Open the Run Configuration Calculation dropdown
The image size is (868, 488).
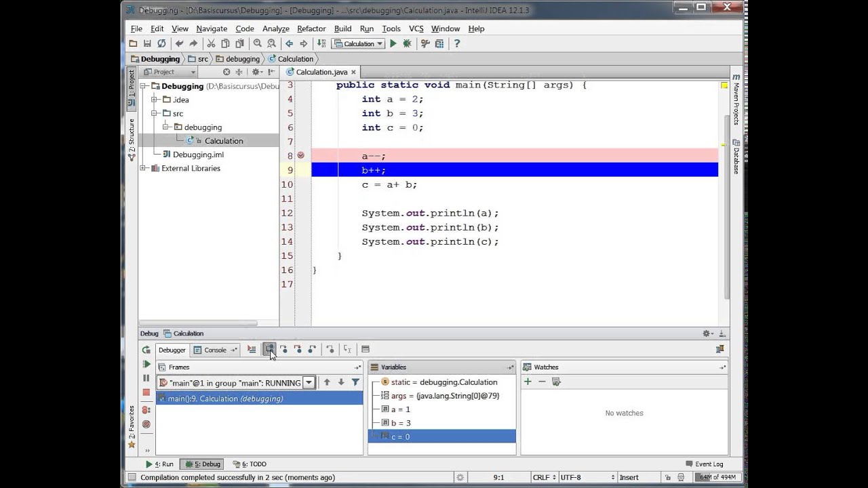[358, 43]
